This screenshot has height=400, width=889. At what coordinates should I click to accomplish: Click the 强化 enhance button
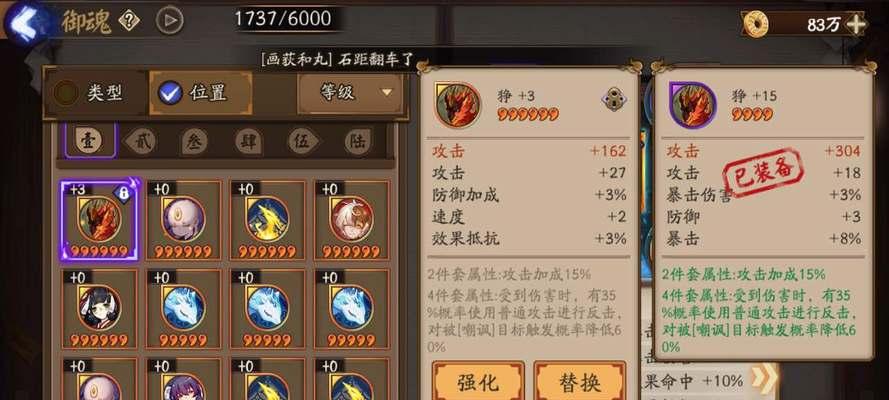click(x=477, y=382)
